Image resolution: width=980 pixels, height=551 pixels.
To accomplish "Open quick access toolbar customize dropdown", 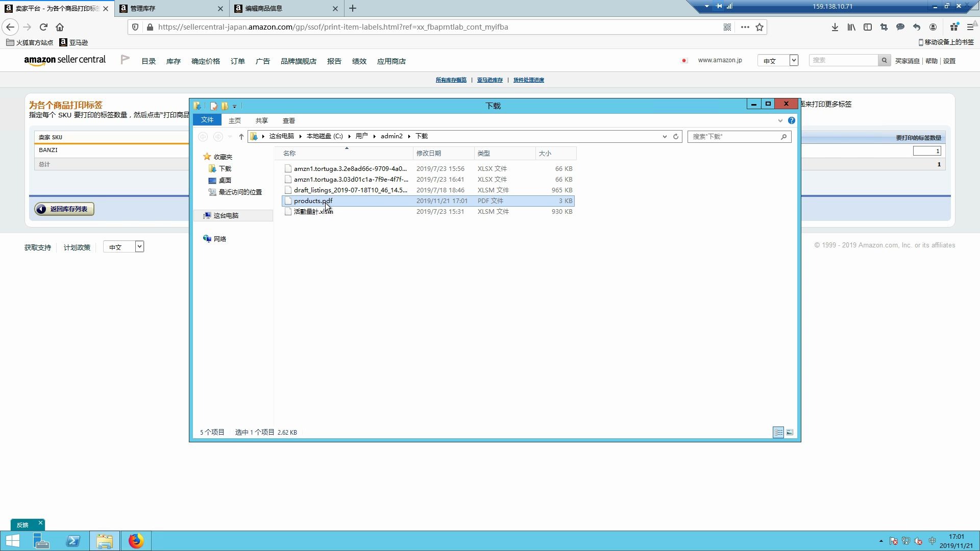I will click(234, 106).
